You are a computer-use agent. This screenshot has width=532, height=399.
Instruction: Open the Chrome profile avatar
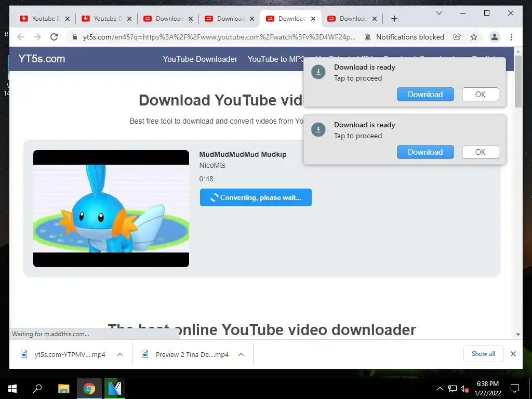(495, 37)
